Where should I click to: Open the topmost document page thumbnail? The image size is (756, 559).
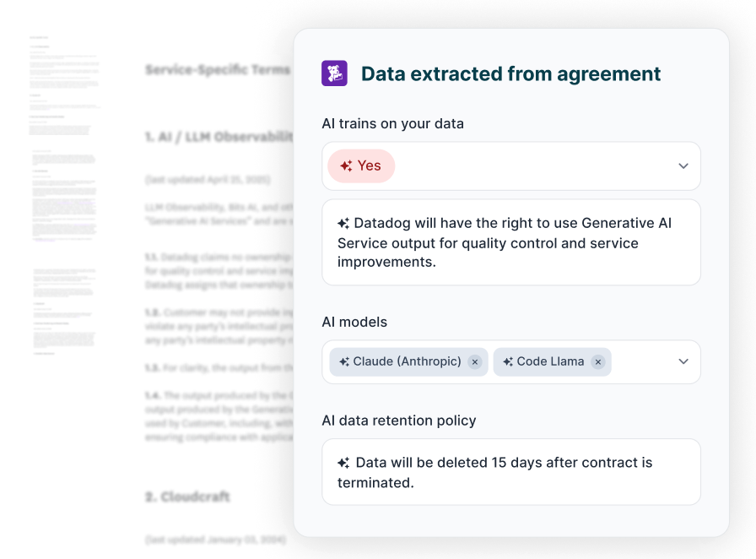click(65, 81)
